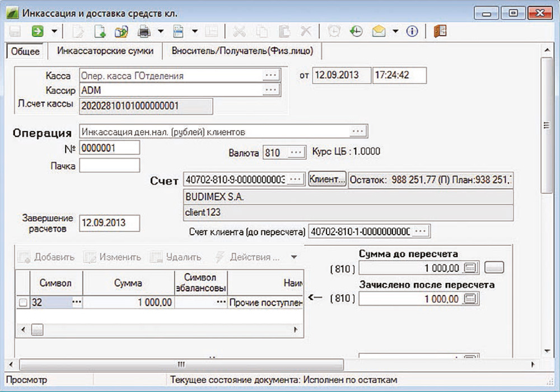Expand the printer dropdown arrow
560x392 pixels.
(160, 31)
